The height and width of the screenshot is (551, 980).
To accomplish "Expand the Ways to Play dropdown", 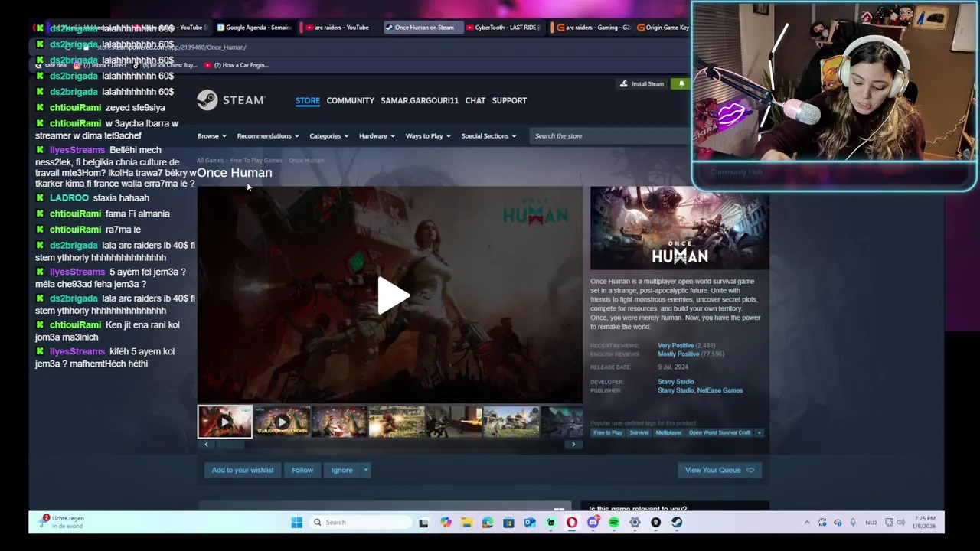I will click(428, 135).
